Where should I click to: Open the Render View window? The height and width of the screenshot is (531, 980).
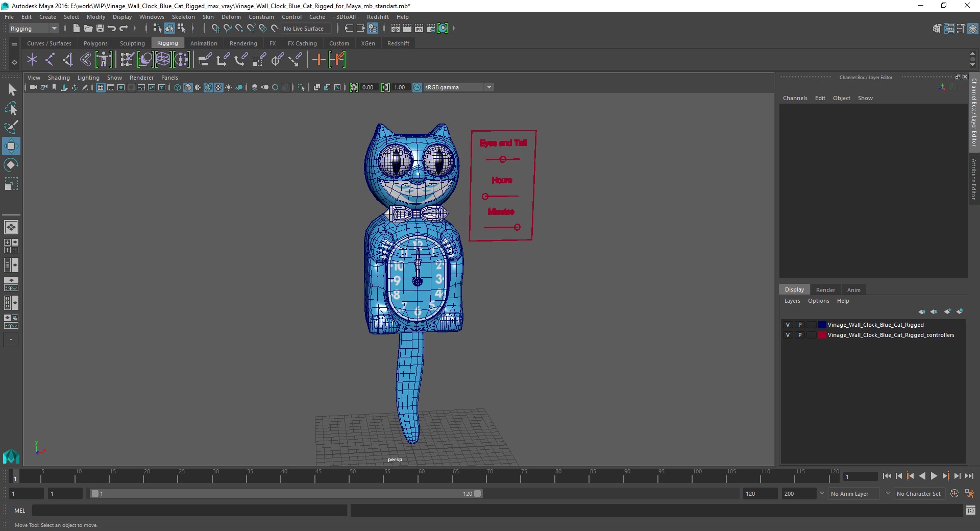[x=396, y=29]
